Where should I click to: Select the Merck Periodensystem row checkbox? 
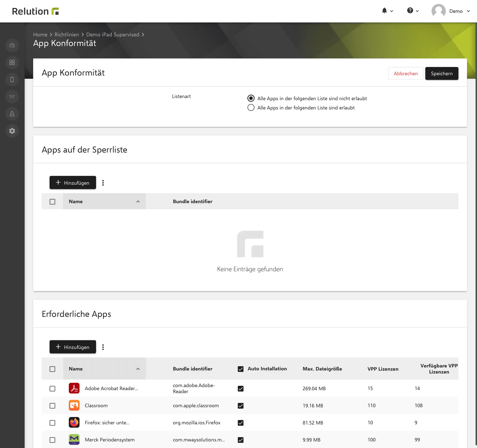tap(52, 440)
